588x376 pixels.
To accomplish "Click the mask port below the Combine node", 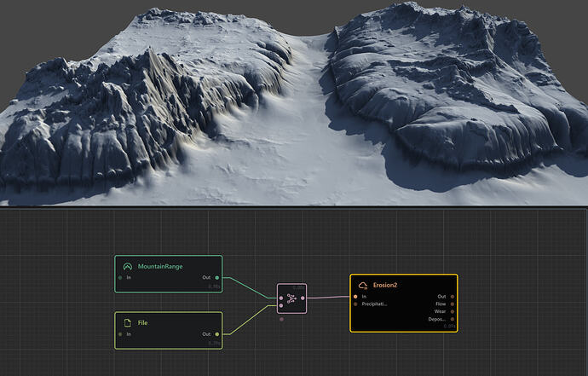I will coord(281,320).
